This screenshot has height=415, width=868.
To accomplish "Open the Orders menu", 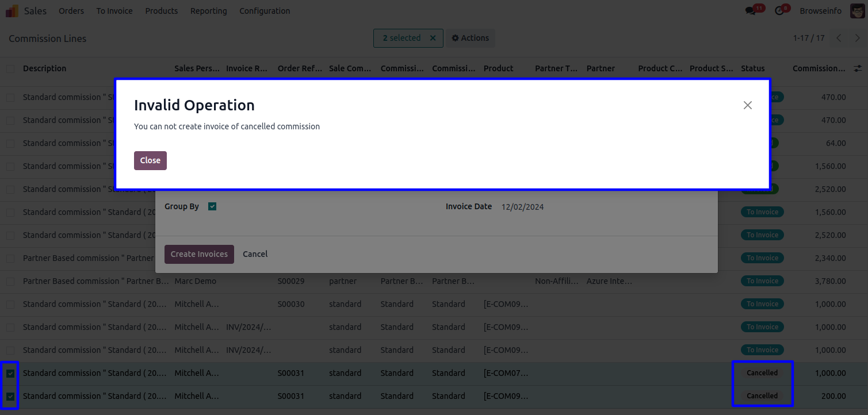I will coord(71,11).
